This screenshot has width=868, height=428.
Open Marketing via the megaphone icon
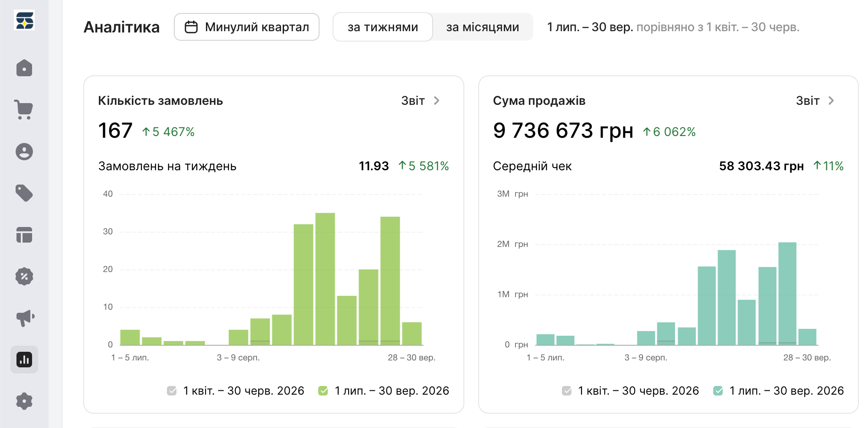point(25,318)
